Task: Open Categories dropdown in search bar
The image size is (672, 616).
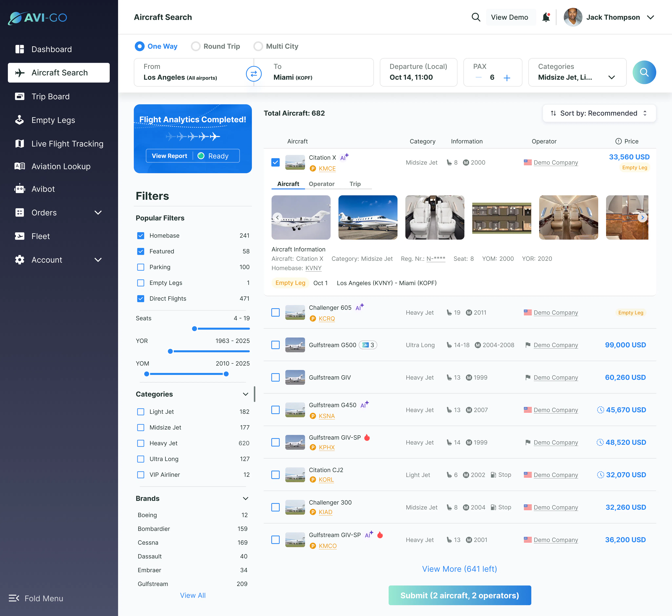Action: pos(577,72)
